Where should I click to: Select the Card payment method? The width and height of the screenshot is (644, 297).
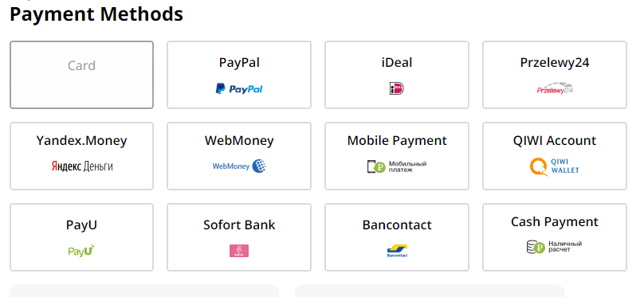pyautogui.click(x=82, y=75)
